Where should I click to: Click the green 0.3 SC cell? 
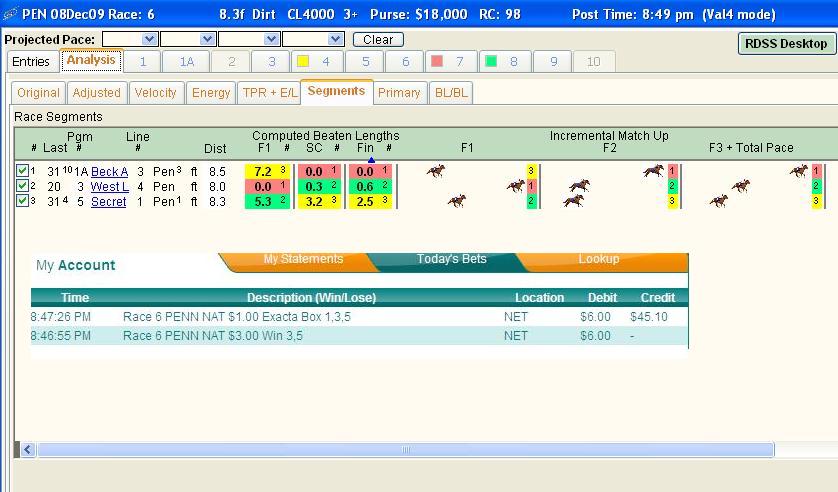(319, 186)
